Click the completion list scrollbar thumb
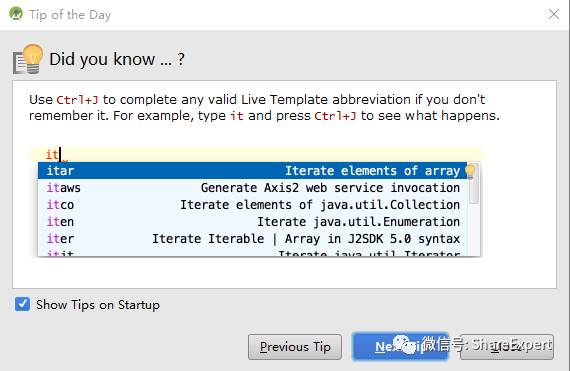The height and width of the screenshot is (371, 570). [x=474, y=184]
